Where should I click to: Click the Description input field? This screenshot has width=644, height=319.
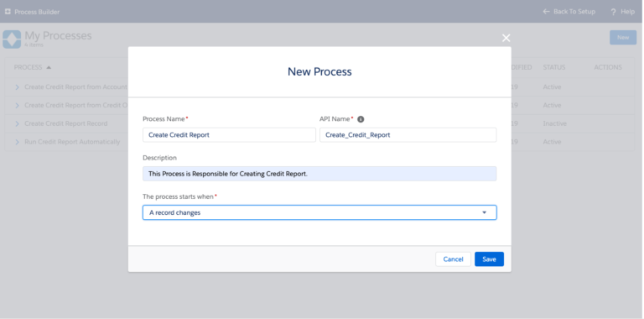[319, 174]
